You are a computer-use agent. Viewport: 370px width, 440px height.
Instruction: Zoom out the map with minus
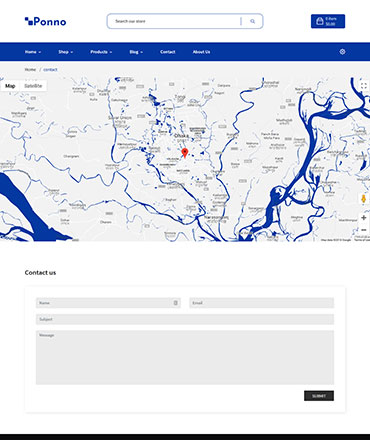point(364,230)
